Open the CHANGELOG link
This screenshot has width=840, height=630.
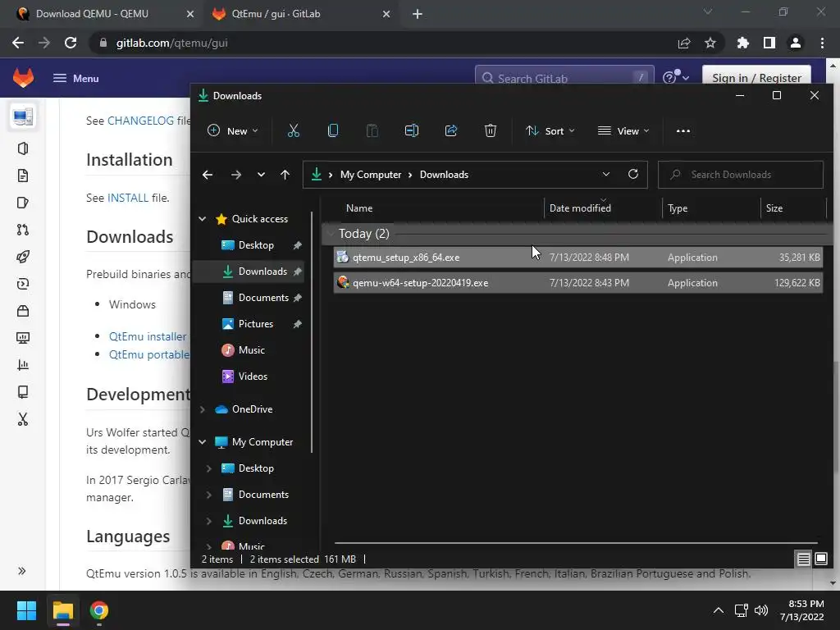pos(140,121)
